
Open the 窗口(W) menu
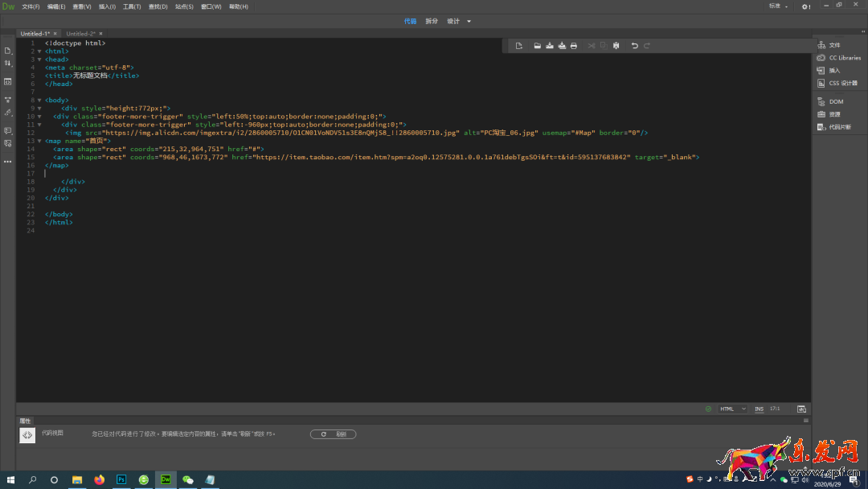pyautogui.click(x=211, y=6)
